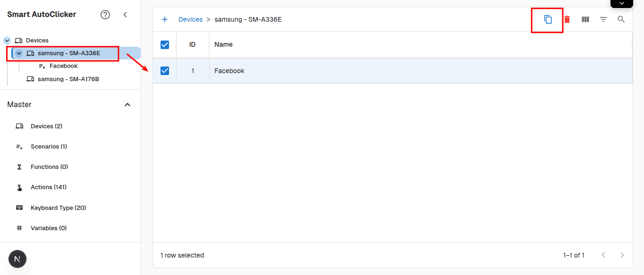Viewport: 644px width, 275px height.
Task: Collapse the samsung - SM-A336E tree node
Action: pyautogui.click(x=19, y=53)
